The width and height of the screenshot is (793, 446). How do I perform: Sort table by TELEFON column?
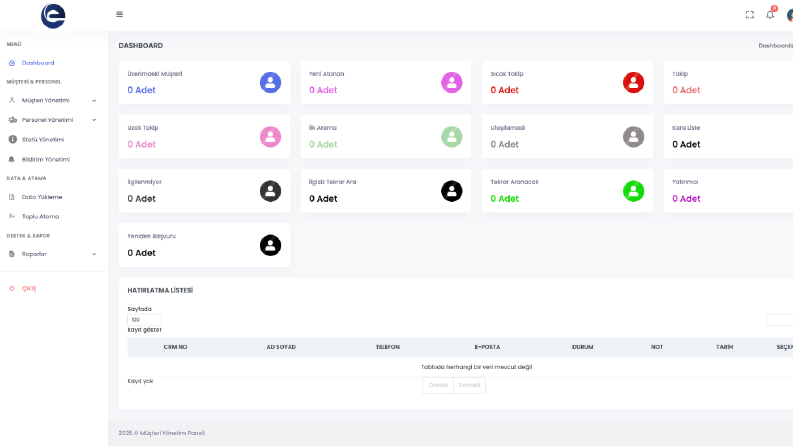tap(388, 347)
